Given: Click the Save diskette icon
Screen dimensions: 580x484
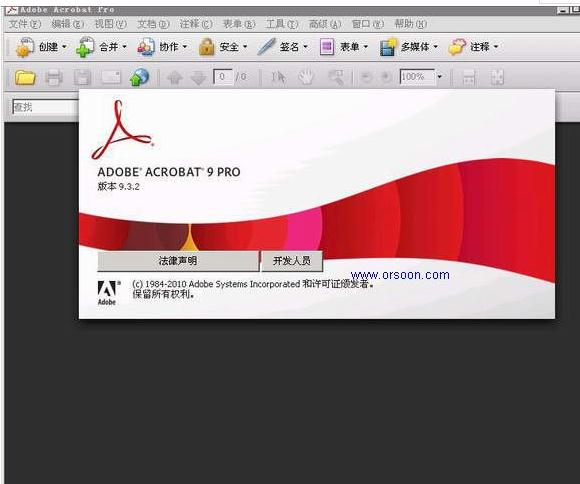Looking at the screenshot, I should click(x=82, y=78).
